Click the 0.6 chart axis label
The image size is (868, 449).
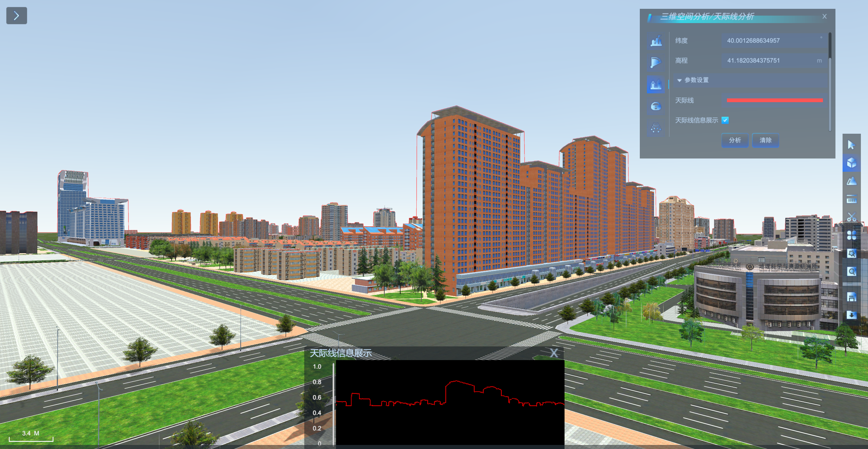pyautogui.click(x=317, y=397)
